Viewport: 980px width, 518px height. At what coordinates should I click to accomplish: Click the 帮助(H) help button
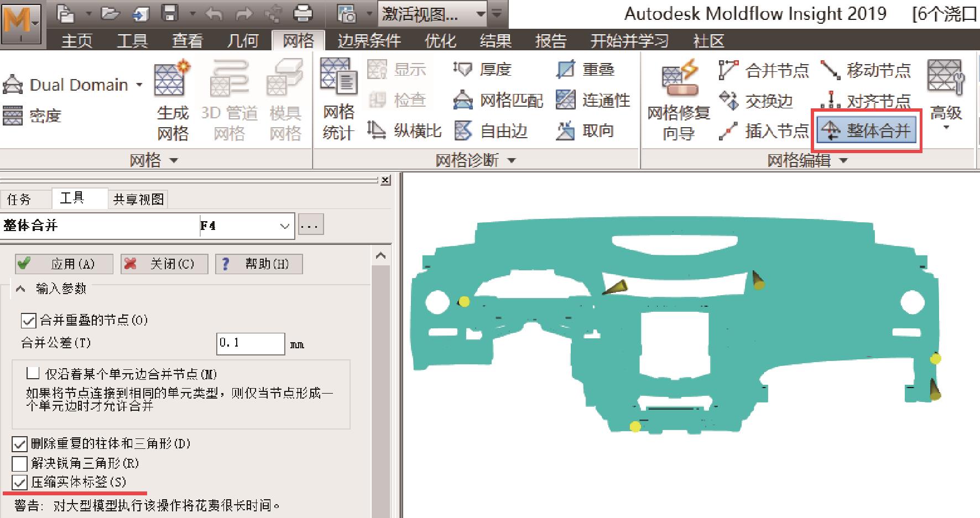pyautogui.click(x=259, y=264)
